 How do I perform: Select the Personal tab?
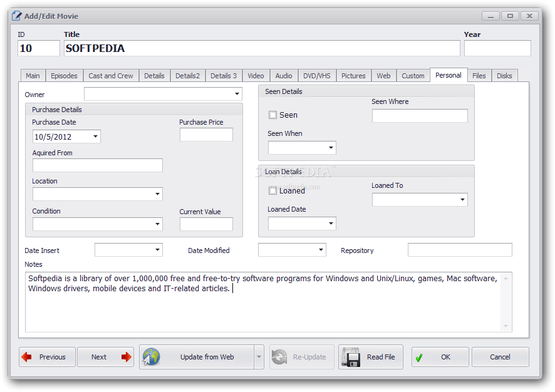click(x=449, y=75)
